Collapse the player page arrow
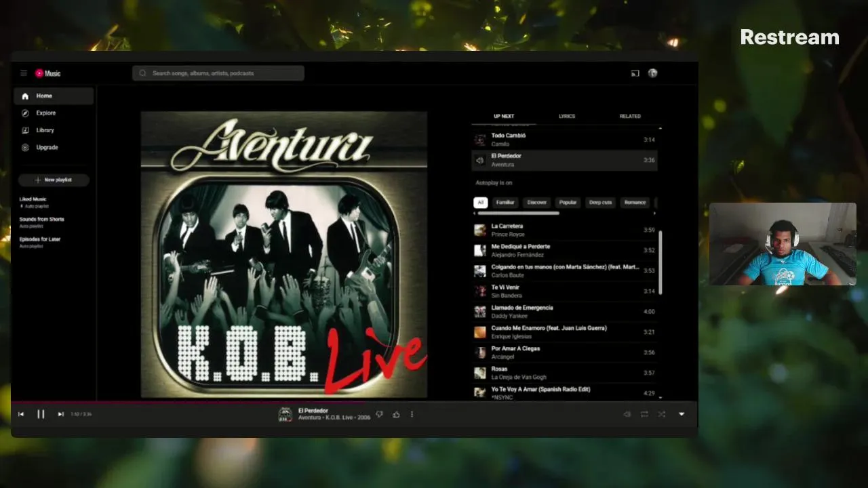 pyautogui.click(x=682, y=414)
